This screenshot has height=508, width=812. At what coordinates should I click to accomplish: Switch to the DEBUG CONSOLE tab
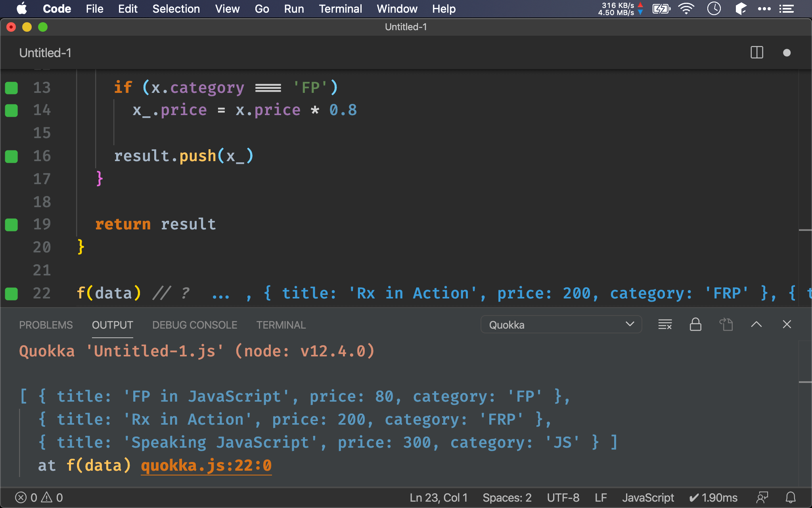(195, 325)
